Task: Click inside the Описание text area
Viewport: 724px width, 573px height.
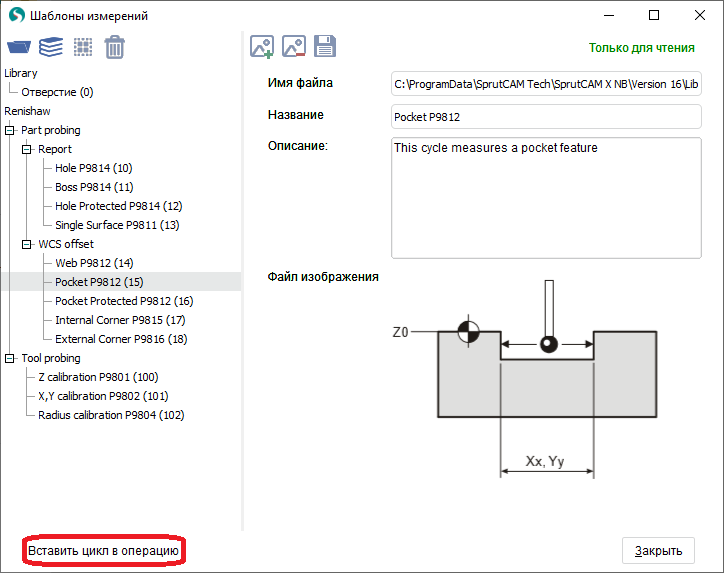Action: tap(546, 198)
